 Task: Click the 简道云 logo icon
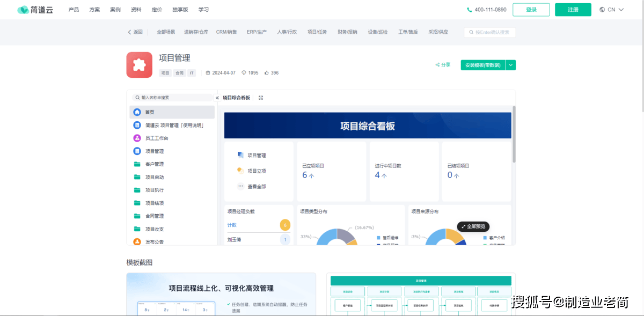tap(23, 10)
